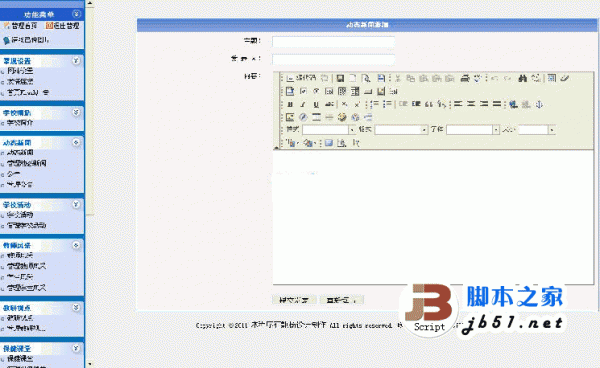Open the Preview magnifier page icon
The width and height of the screenshot is (600, 368).
click(366, 78)
